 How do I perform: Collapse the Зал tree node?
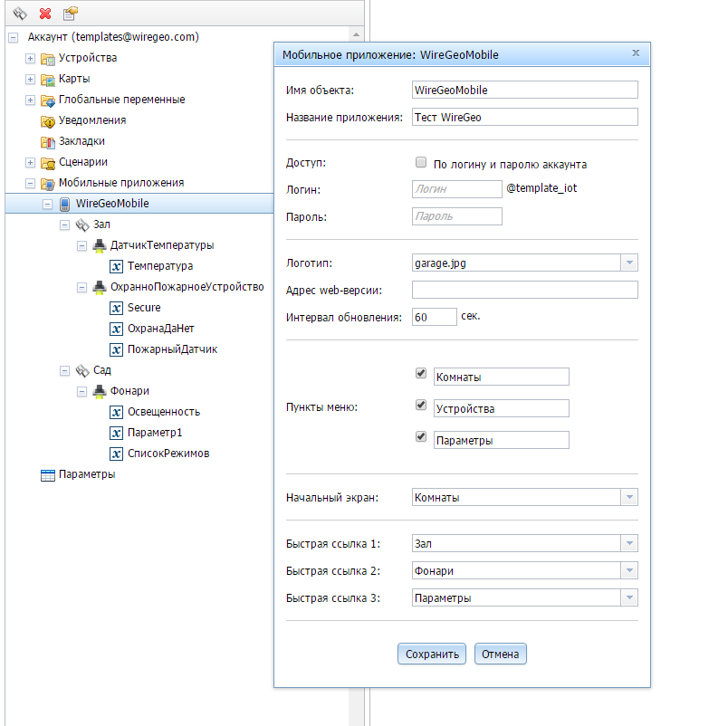coord(64,225)
